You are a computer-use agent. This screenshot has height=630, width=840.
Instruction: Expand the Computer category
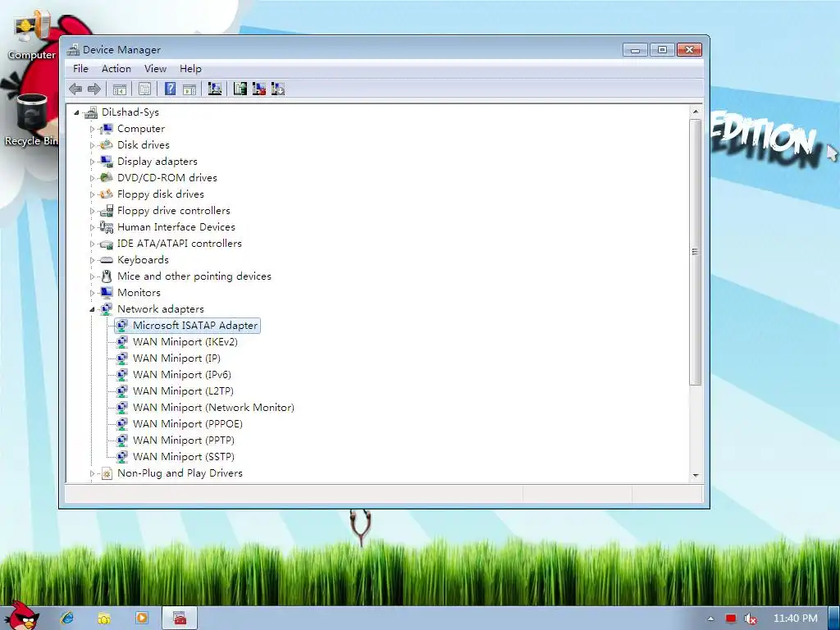pos(92,129)
